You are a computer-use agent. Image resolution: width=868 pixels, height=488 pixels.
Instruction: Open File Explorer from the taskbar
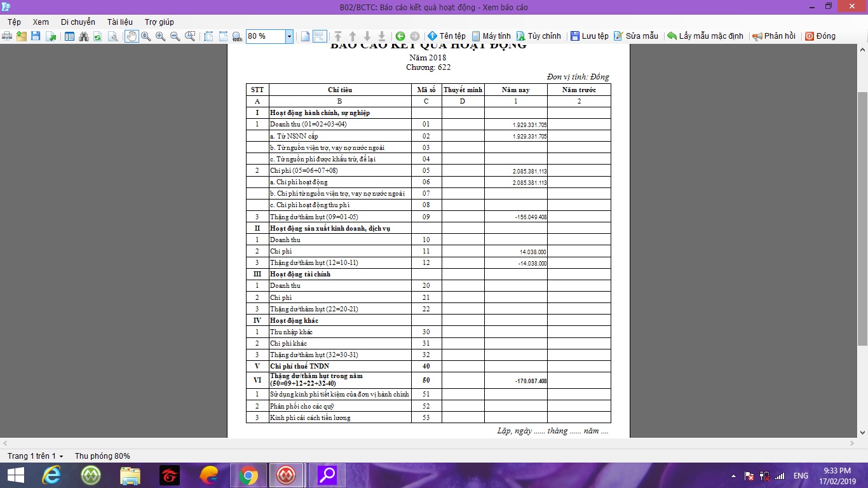[130, 475]
